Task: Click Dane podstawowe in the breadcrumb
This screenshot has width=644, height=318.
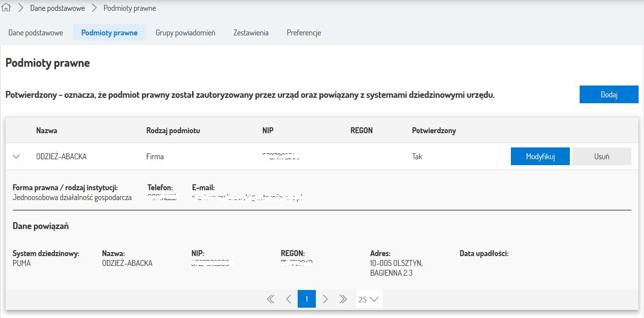Action: pyautogui.click(x=57, y=8)
